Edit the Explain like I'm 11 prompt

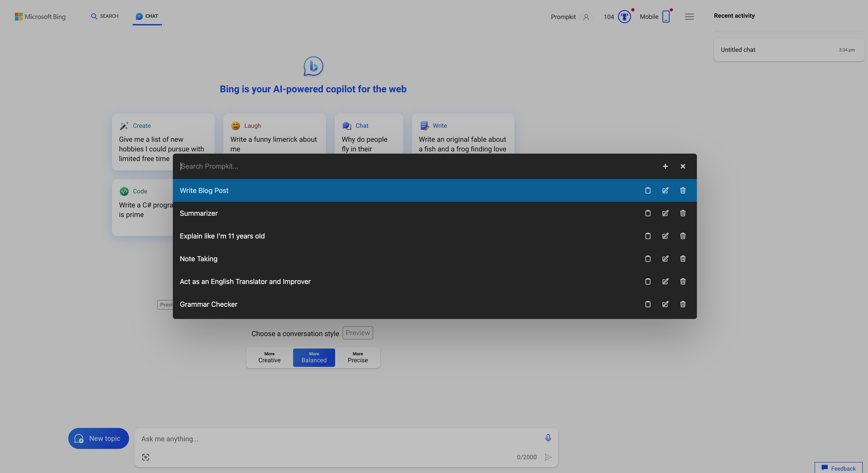click(665, 236)
